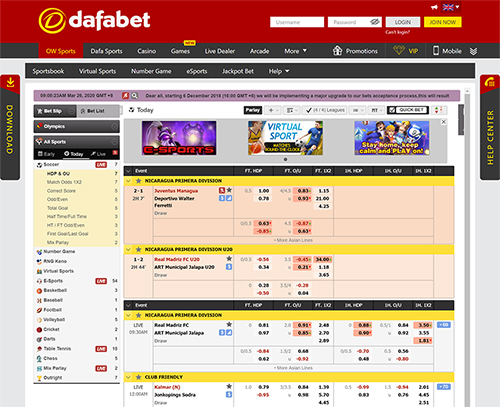The image size is (500, 407).
Task: Open the UK flag language selector
Action: (x=451, y=7)
